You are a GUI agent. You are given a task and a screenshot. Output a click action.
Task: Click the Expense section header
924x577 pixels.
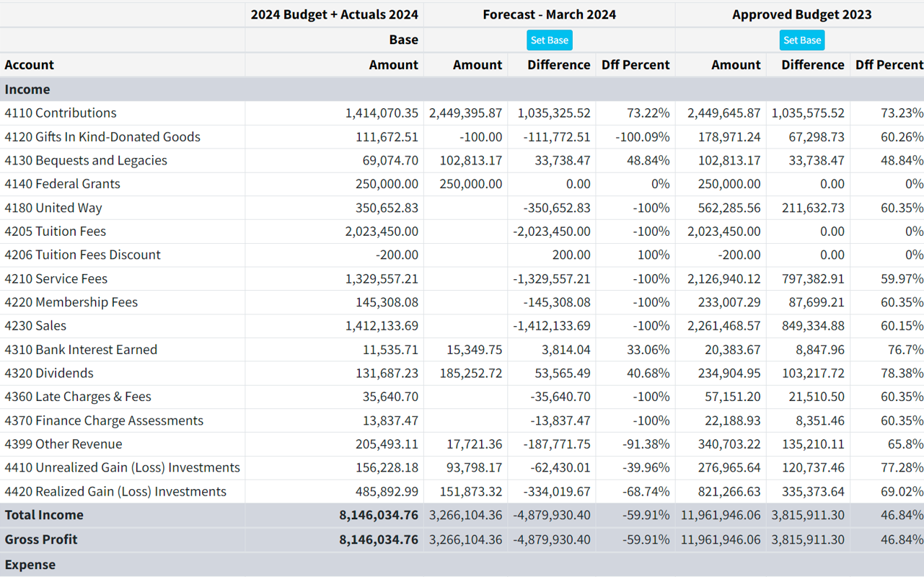(x=30, y=565)
